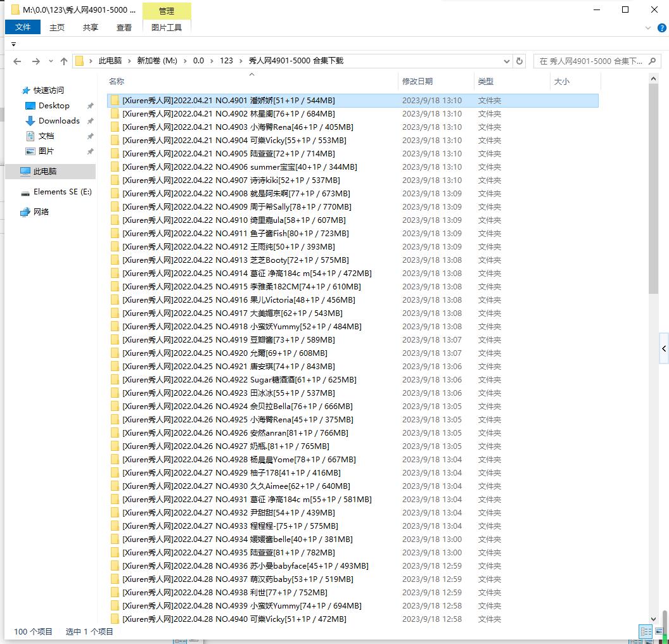
Task: Open the recent locations dropdown arrow
Action: point(51,61)
